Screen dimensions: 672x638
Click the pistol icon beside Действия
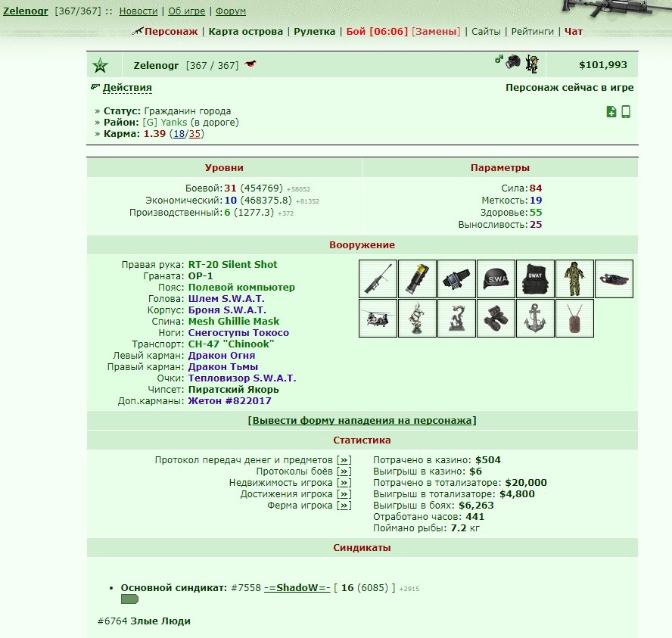95,87
